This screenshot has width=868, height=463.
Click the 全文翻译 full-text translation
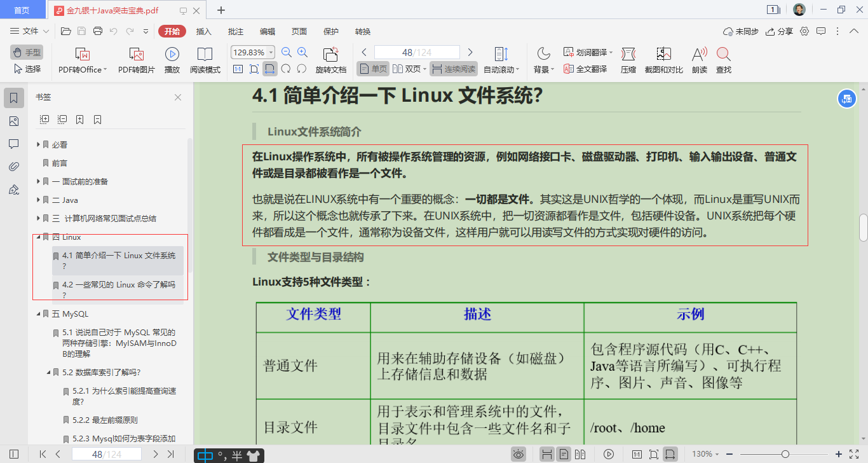click(585, 69)
